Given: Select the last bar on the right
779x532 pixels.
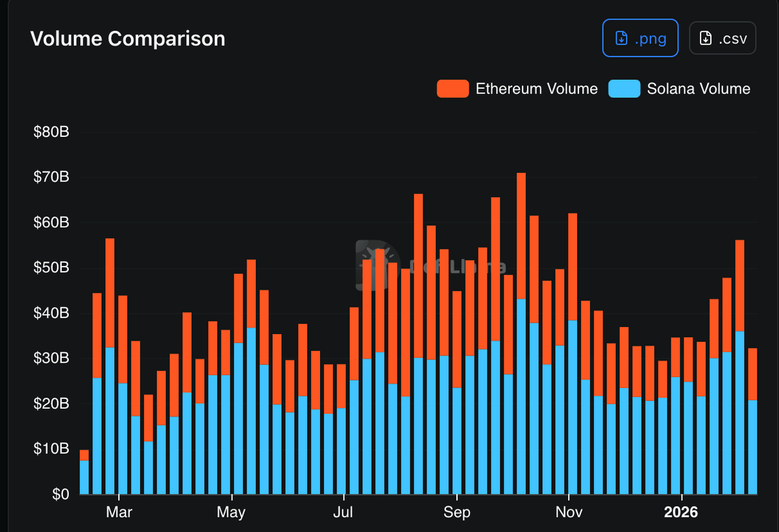Looking at the screenshot, I should [752, 422].
